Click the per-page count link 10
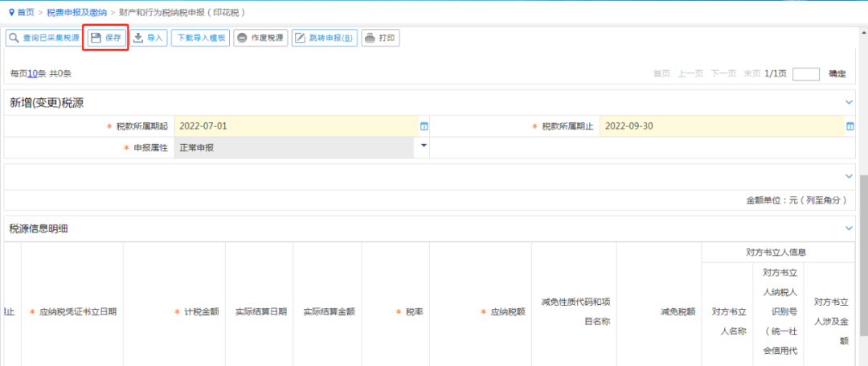Image resolution: width=868 pixels, height=366 pixels. click(x=33, y=74)
